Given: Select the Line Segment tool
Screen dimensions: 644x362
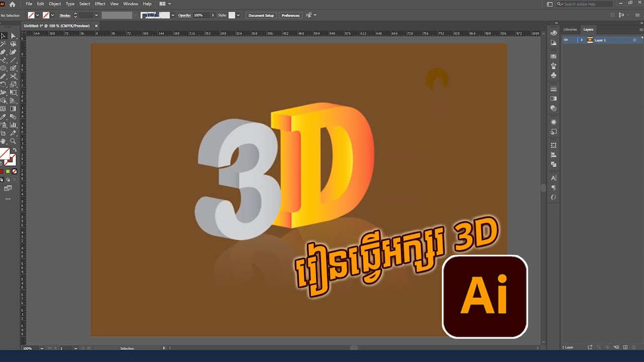Looking at the screenshot, I should pos(14,60).
